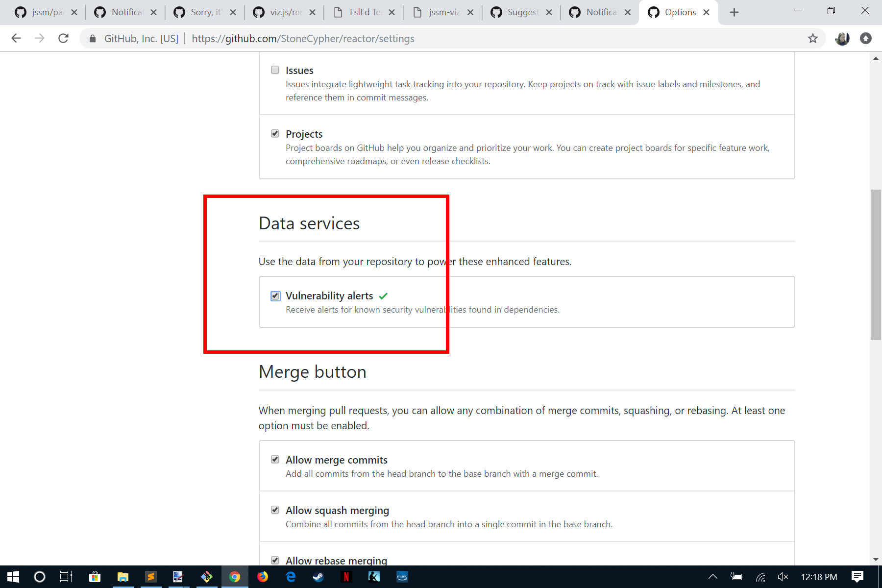Open Steam from the taskbar
Viewport: 882px width, 588px height.
[x=318, y=577]
